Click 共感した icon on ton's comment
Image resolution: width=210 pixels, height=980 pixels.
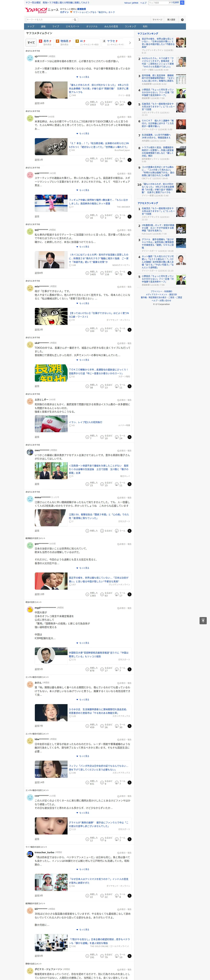tap(87, 160)
